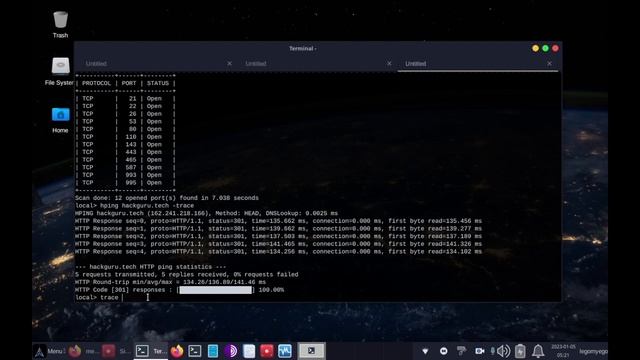Click the 'local> trace' command prompt line
The height and width of the screenshot is (360, 640).
coord(99,298)
